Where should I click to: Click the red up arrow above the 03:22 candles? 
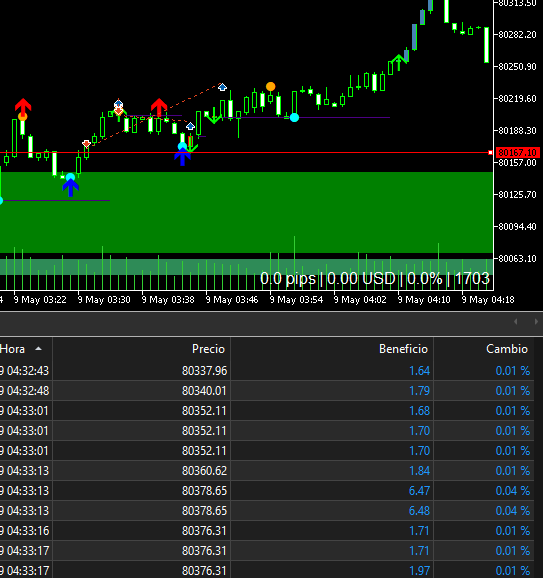23,107
